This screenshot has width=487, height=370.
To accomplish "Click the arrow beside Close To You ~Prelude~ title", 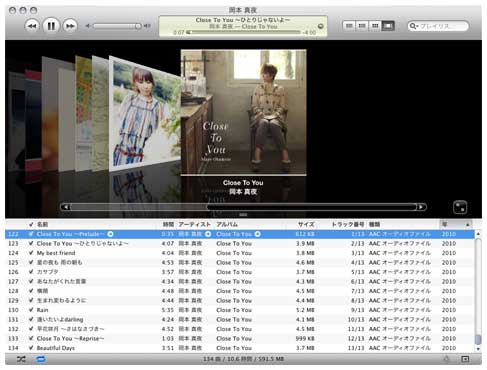I will tap(110, 234).
